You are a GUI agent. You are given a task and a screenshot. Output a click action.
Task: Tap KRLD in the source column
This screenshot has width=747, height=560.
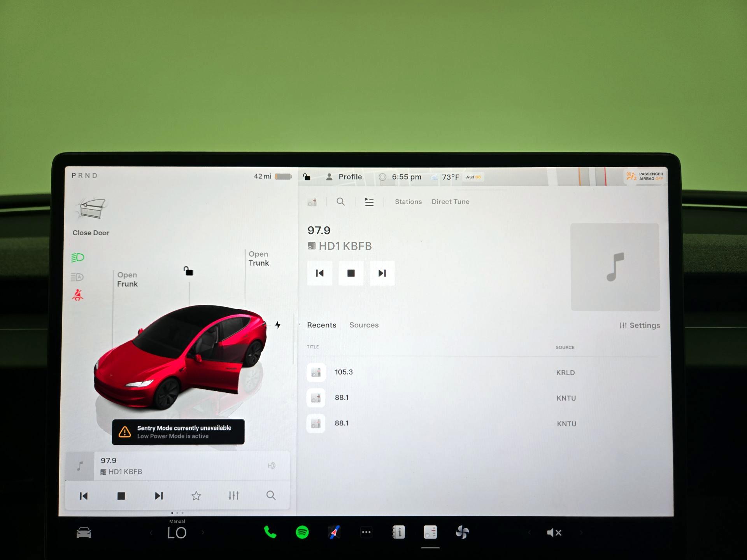[x=565, y=373]
